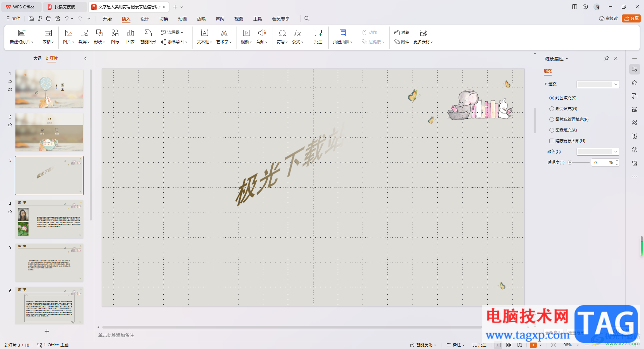Click the 有修改 status button

coord(608,18)
